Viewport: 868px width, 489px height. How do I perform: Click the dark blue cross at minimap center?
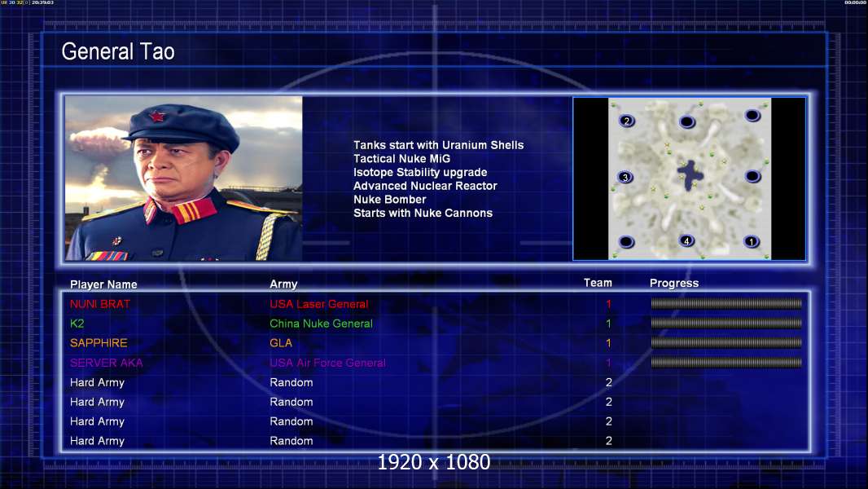coord(690,174)
